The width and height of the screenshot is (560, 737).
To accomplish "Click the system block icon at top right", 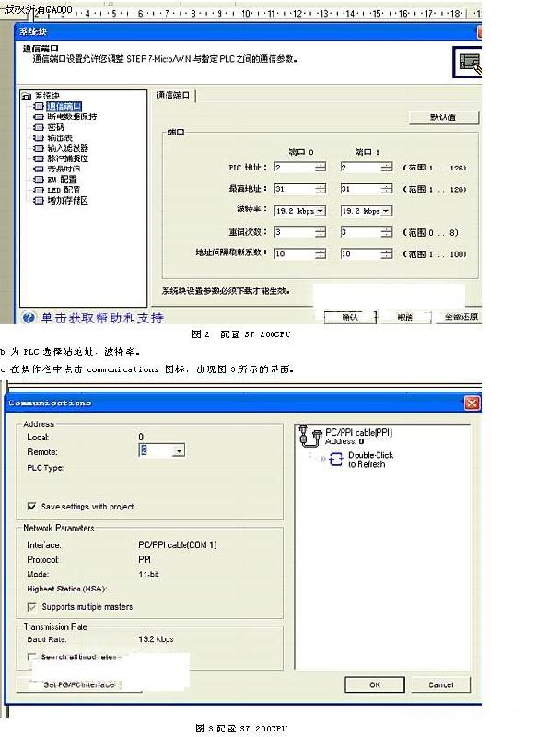I will [467, 62].
